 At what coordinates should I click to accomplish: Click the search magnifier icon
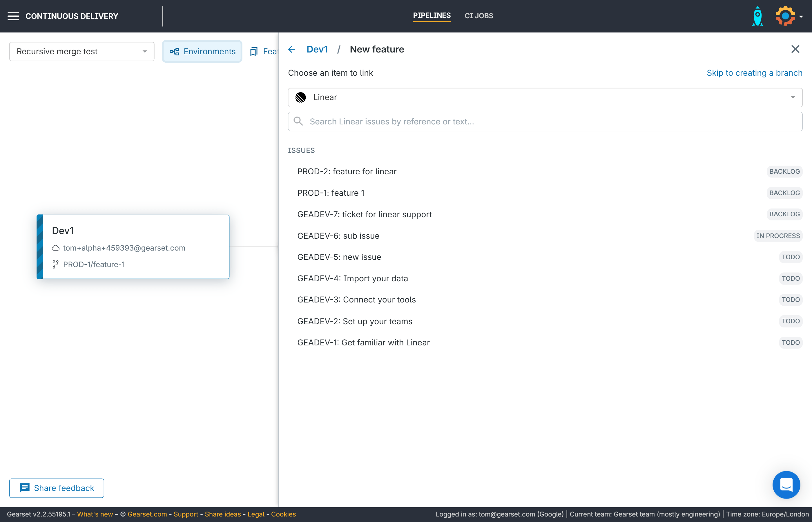[x=298, y=121]
